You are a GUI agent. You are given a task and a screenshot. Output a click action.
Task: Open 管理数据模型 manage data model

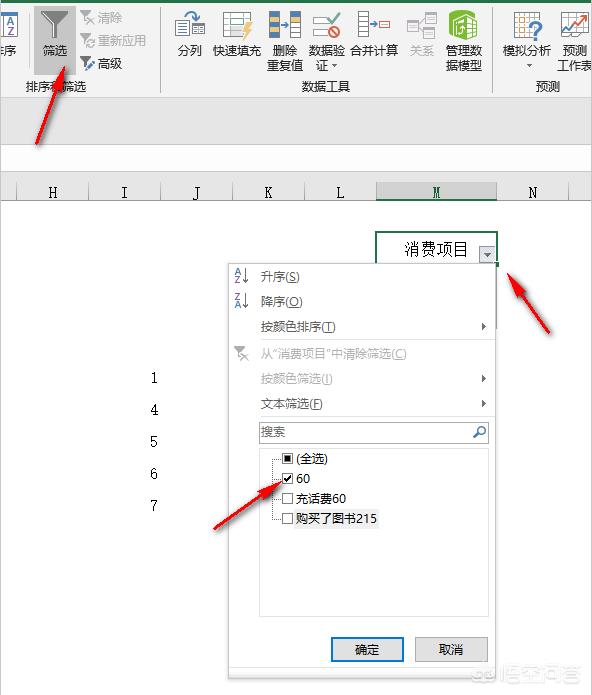point(463,41)
